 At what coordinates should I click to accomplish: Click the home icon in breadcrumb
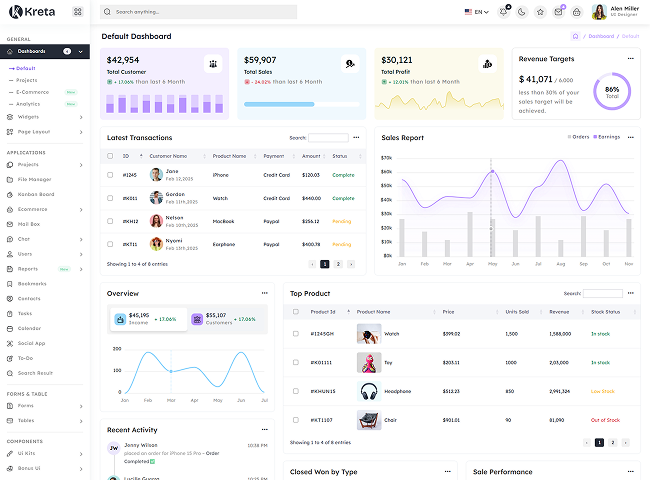pyautogui.click(x=576, y=36)
